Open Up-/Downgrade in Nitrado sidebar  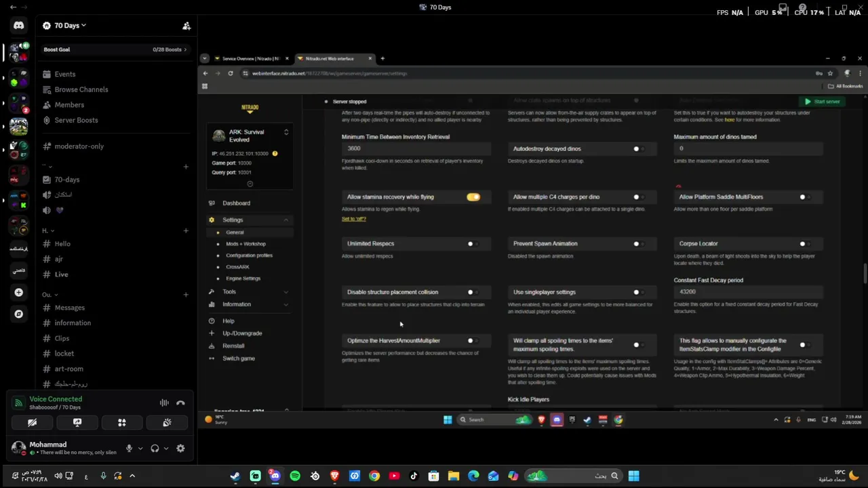tap(242, 333)
